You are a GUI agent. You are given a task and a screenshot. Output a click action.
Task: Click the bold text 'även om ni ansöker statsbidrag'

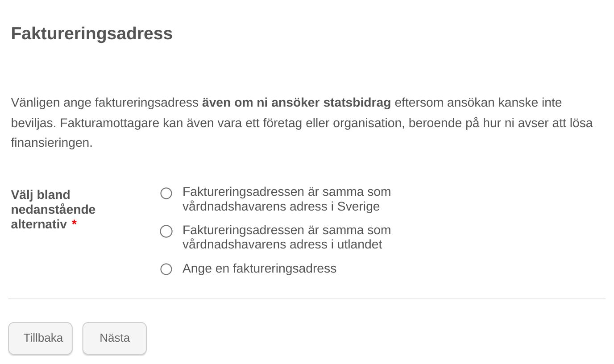pos(296,103)
